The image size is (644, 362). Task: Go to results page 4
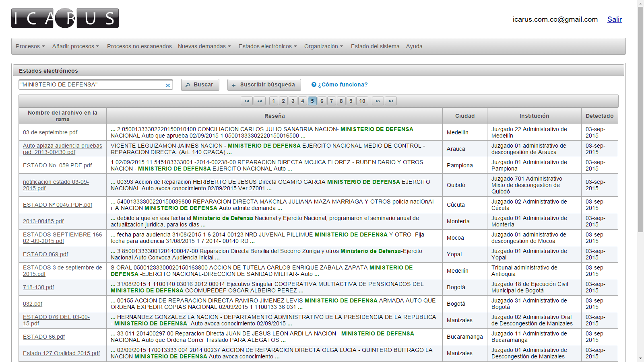tap(303, 101)
